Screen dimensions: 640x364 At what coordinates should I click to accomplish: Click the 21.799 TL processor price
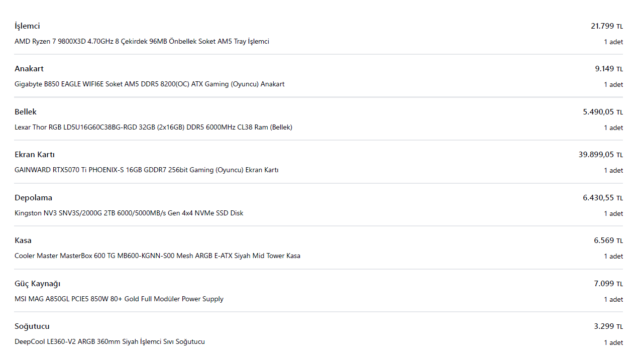(607, 26)
